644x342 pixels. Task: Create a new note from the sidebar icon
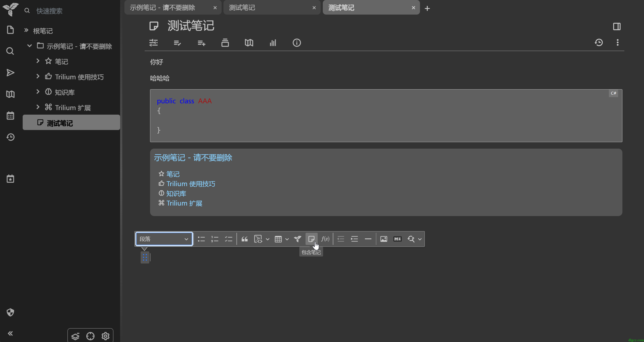[x=10, y=30]
